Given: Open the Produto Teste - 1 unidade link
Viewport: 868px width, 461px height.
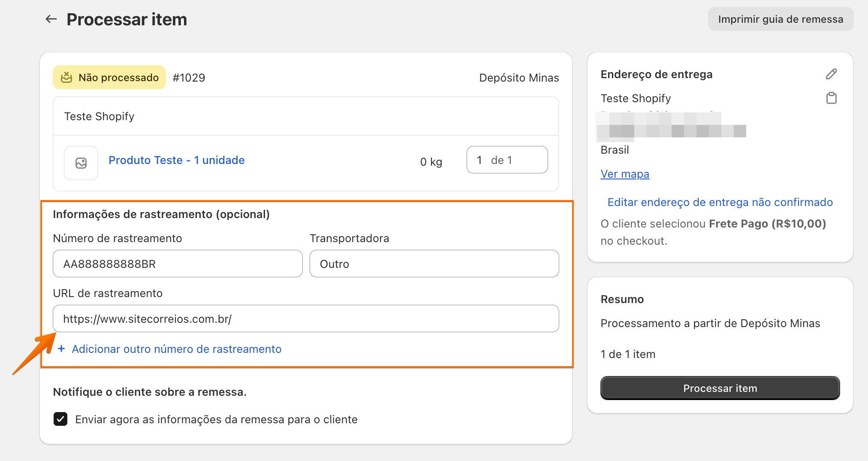Looking at the screenshot, I should [176, 160].
